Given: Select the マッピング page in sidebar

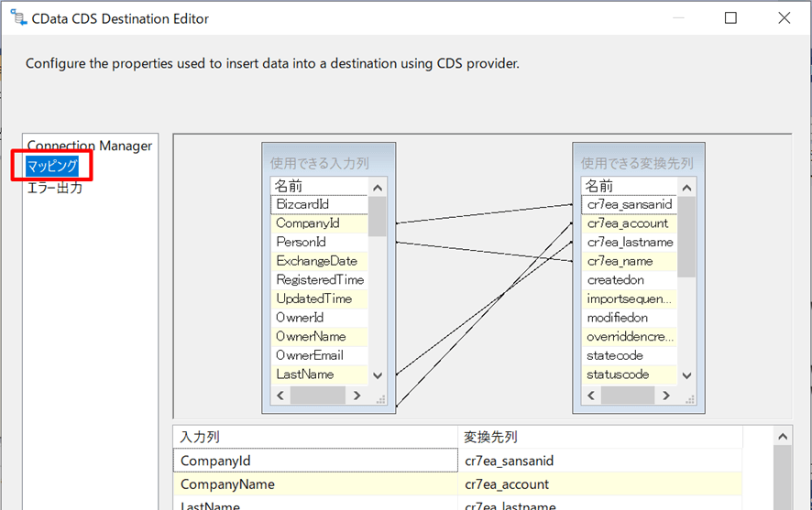Looking at the screenshot, I should [52, 166].
